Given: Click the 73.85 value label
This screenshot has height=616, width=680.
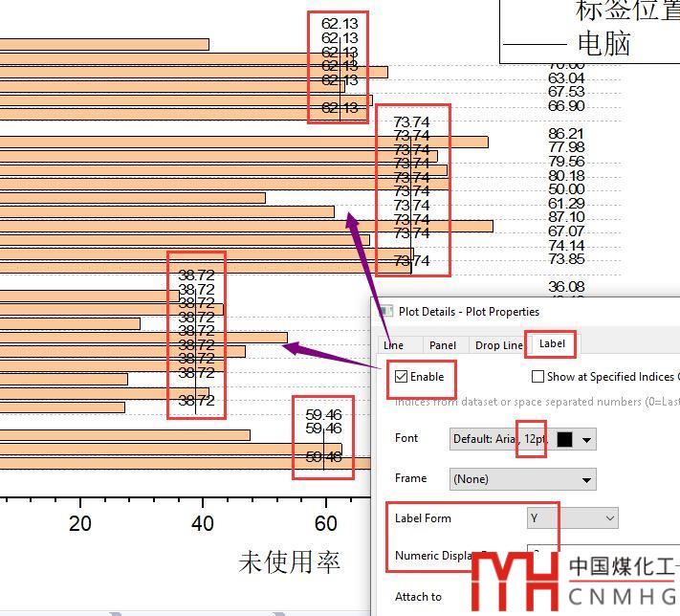Looking at the screenshot, I should 566,259.
